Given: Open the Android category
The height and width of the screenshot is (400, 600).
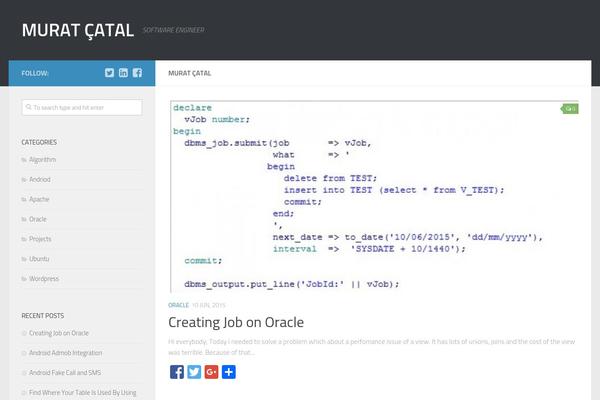Looking at the screenshot, I should 40,180.
